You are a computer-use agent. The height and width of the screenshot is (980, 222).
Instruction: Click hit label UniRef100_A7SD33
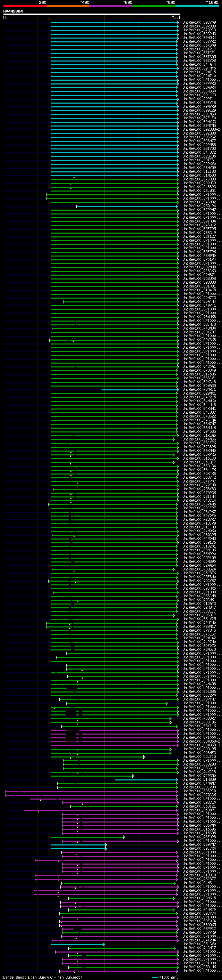click(199, 179)
